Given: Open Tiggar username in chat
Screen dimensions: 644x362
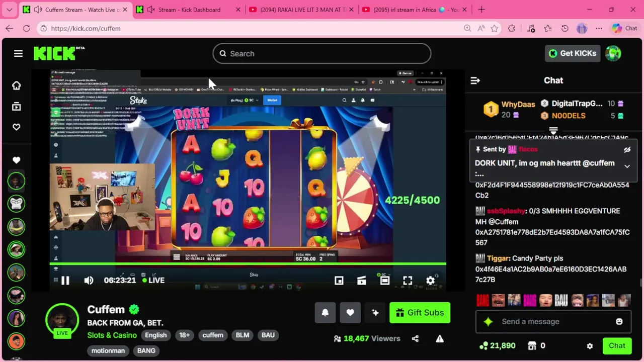Looking at the screenshot, I should [x=498, y=258].
